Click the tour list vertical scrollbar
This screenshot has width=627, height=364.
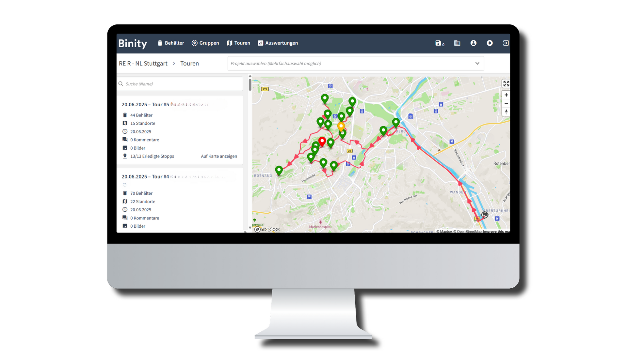(250, 85)
